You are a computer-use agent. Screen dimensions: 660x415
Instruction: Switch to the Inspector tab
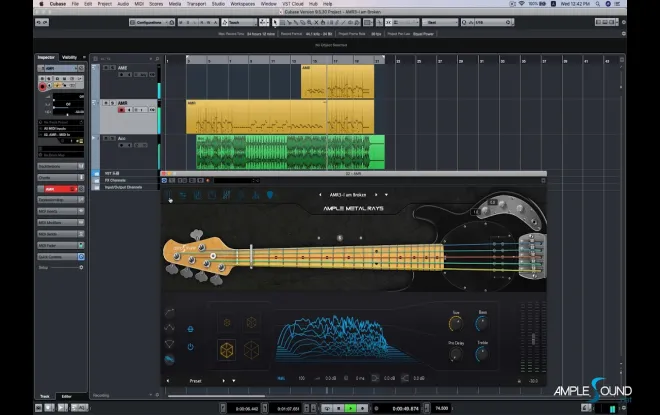point(46,57)
